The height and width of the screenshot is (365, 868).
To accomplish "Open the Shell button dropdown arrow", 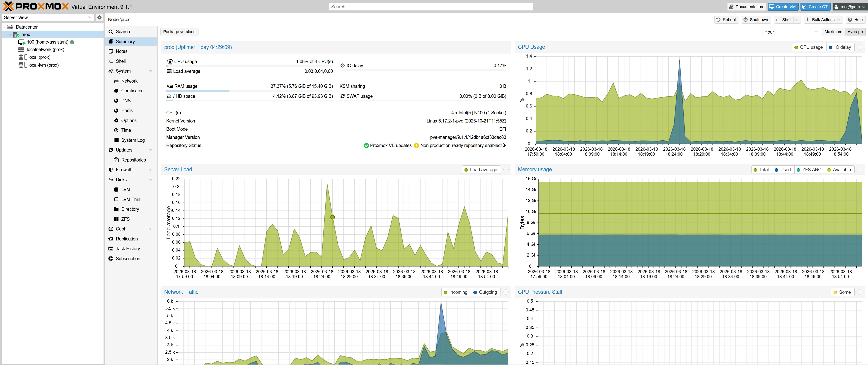I will pos(797,20).
